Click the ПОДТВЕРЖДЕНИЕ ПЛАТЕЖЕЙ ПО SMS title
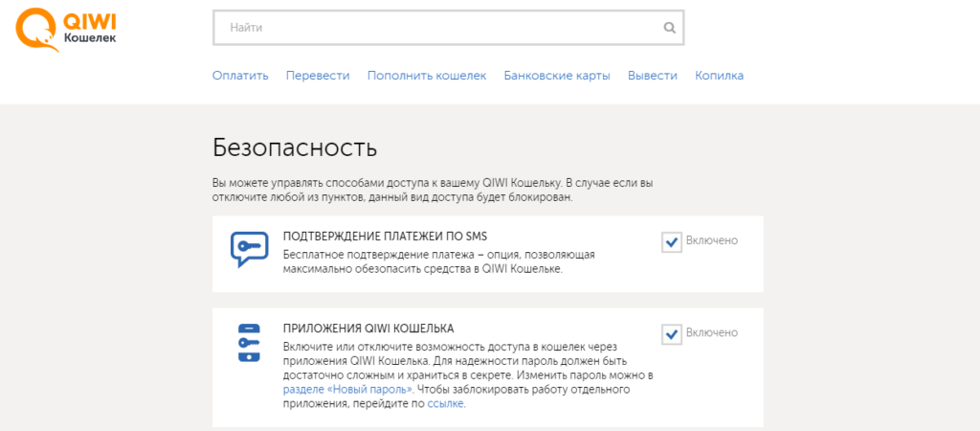This screenshot has width=980, height=431. tap(385, 237)
